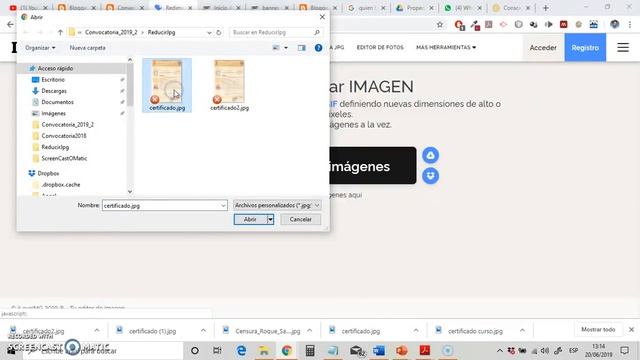Expand the Nombre filename history dropdown
This screenshot has height=360, width=640.
223,205
